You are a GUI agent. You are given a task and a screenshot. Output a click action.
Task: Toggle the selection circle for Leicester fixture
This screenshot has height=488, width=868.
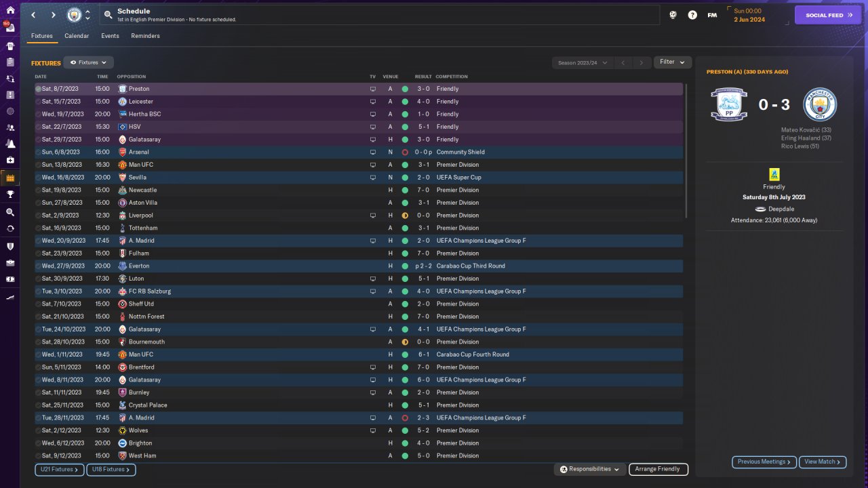[x=39, y=102]
